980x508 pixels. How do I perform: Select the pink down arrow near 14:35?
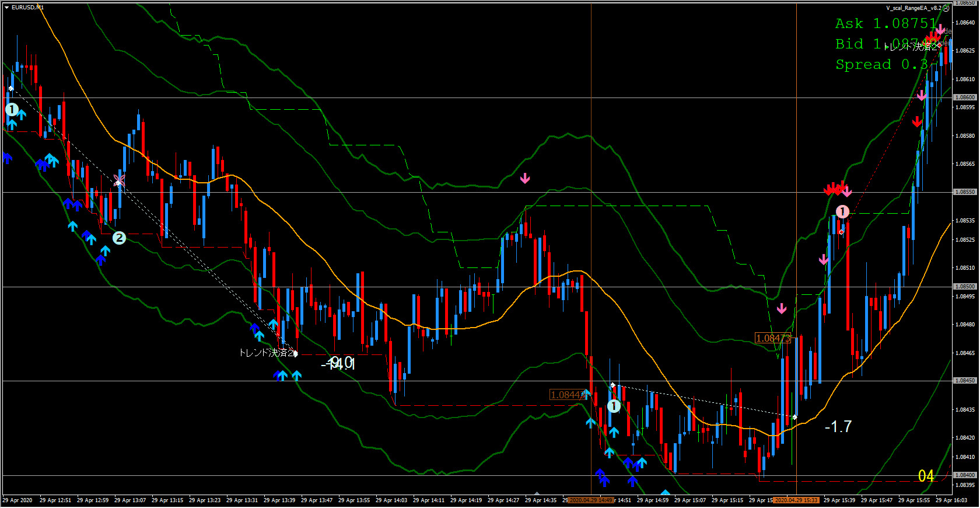[x=525, y=178]
